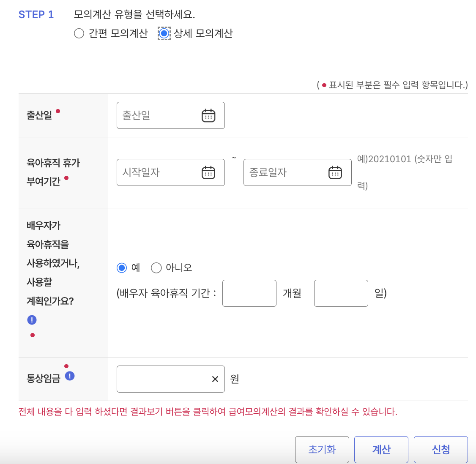Click the 시작일자 date input field
This screenshot has width=476, height=464.
click(x=161, y=172)
